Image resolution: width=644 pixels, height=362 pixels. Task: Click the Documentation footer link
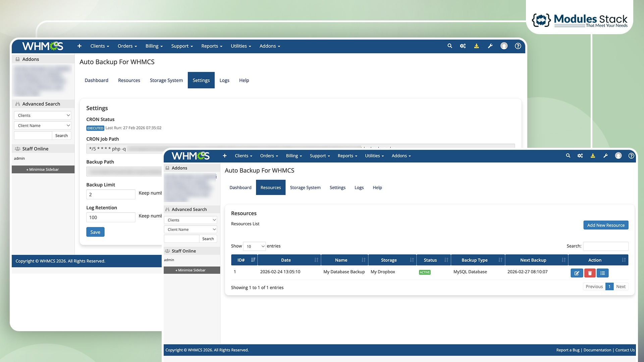[x=597, y=350]
